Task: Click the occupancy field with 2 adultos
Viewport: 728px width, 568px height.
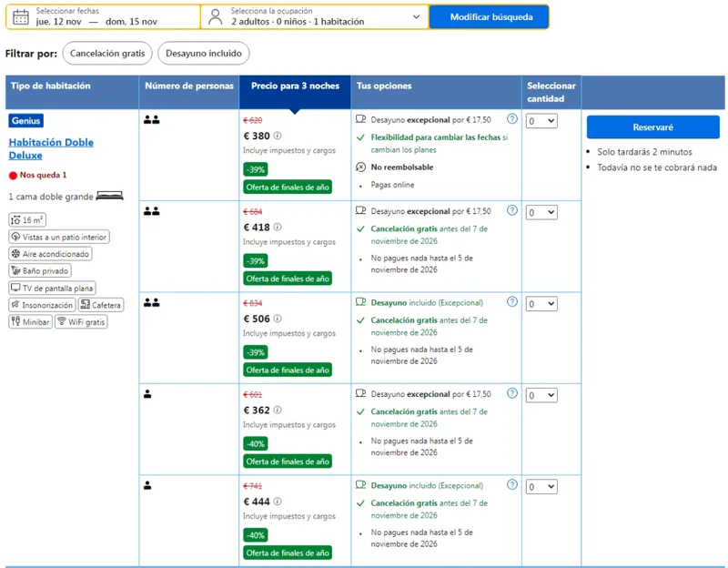Action: pos(315,16)
